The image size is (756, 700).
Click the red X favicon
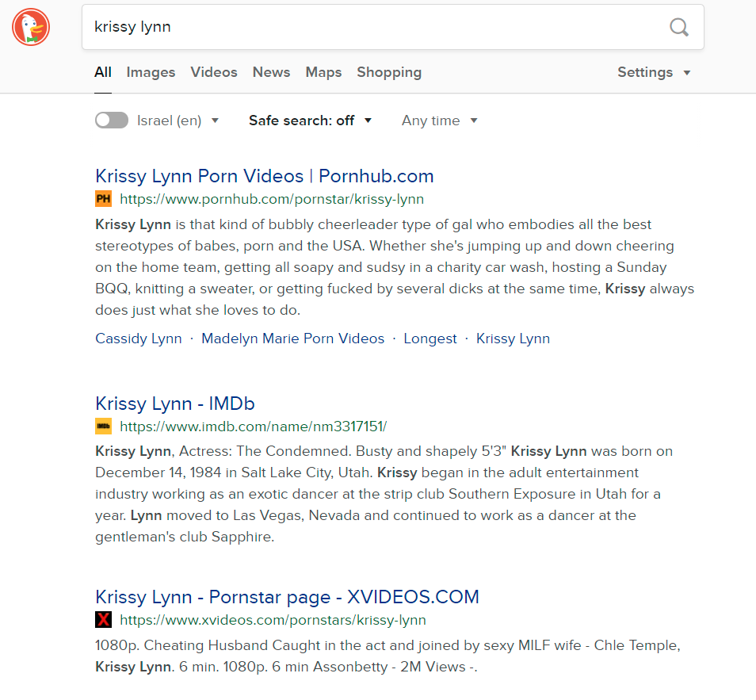tap(103, 619)
